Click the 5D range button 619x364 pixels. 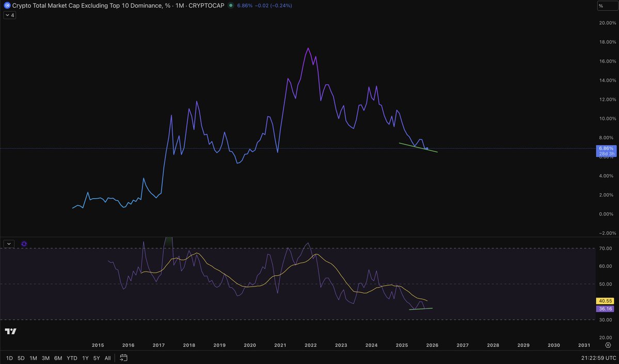click(21, 357)
